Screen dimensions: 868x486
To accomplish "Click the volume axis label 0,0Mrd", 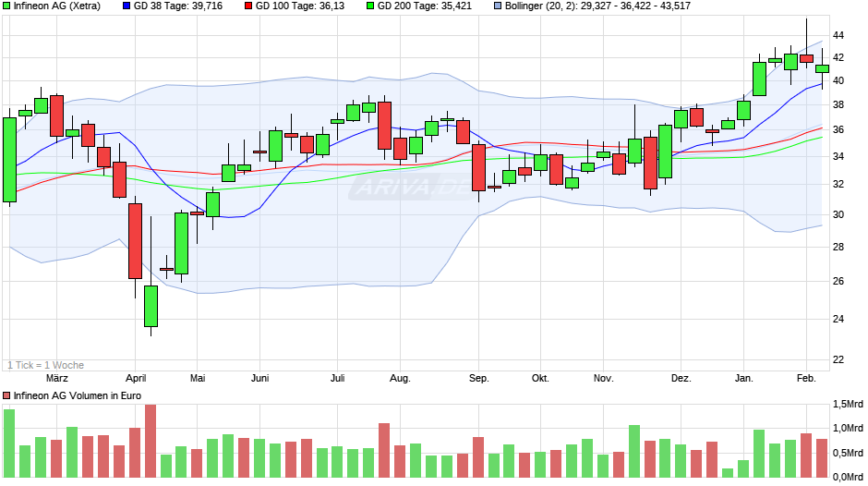I will [x=848, y=477].
